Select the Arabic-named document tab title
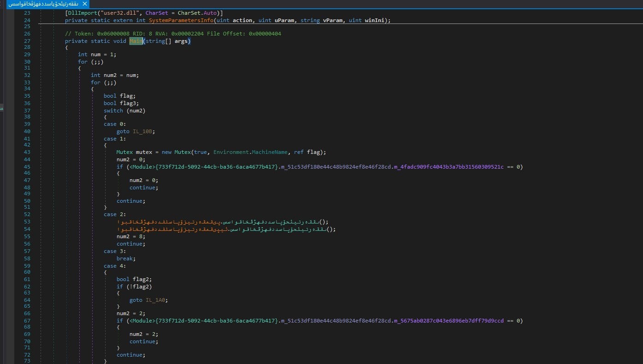The height and width of the screenshot is (364, 643). tap(43, 4)
